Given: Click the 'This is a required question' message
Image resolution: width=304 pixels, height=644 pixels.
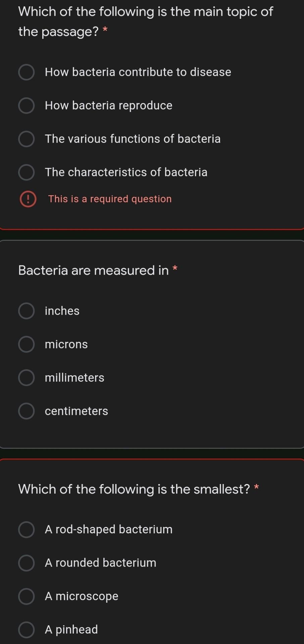Looking at the screenshot, I should point(110,199).
